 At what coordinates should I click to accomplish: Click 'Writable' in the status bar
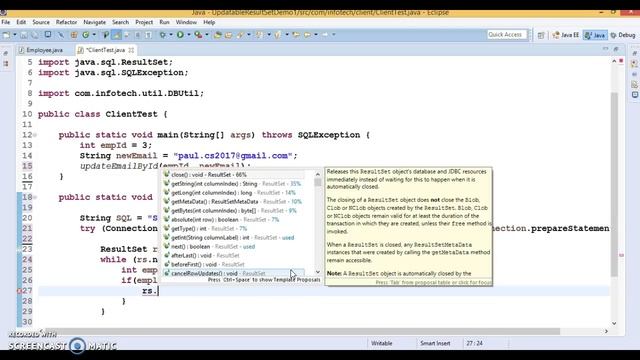coord(382,344)
